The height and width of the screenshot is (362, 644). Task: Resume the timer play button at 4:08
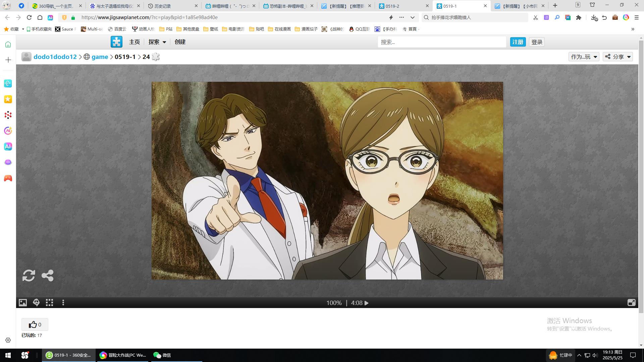[367, 303]
